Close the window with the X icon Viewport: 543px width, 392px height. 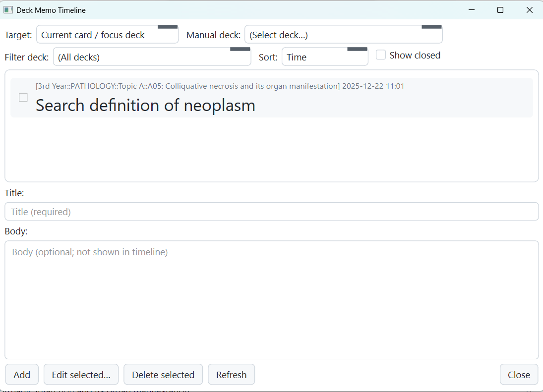pos(529,10)
